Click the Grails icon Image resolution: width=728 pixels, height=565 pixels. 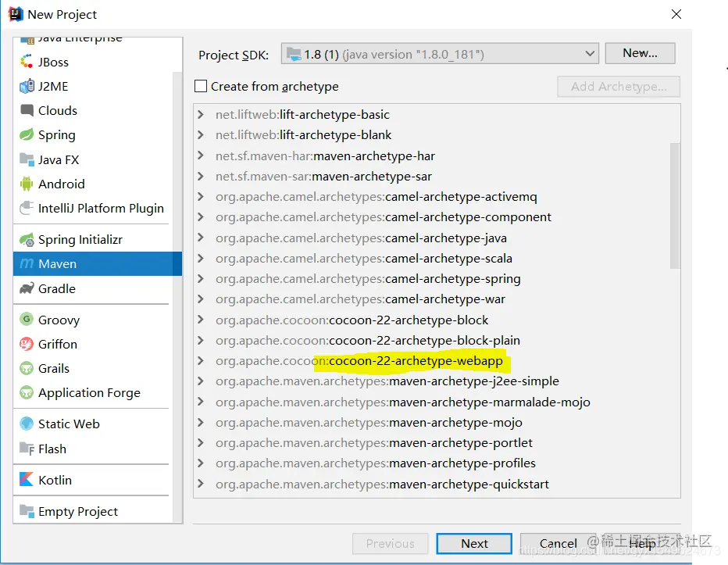click(27, 368)
